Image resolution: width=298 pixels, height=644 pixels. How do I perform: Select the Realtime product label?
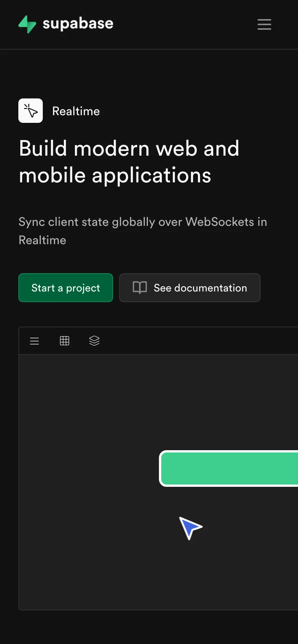76,111
